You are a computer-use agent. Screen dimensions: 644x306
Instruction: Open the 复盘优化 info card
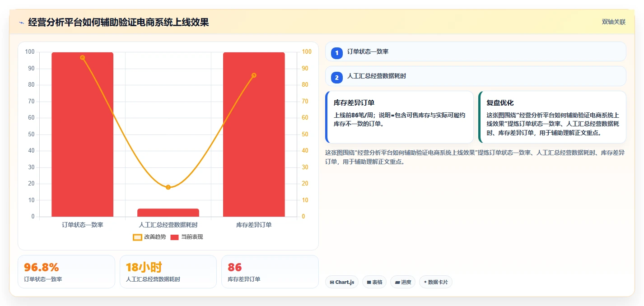(552, 117)
